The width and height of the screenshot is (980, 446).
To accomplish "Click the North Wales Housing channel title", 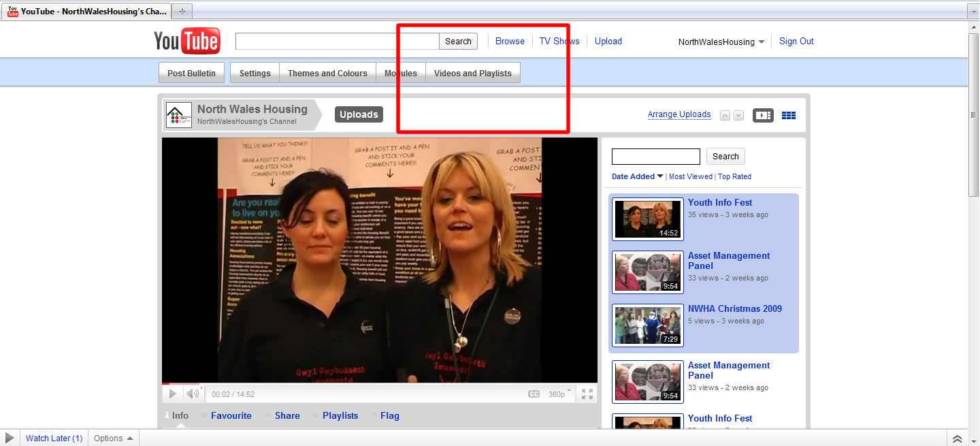I will (x=252, y=109).
